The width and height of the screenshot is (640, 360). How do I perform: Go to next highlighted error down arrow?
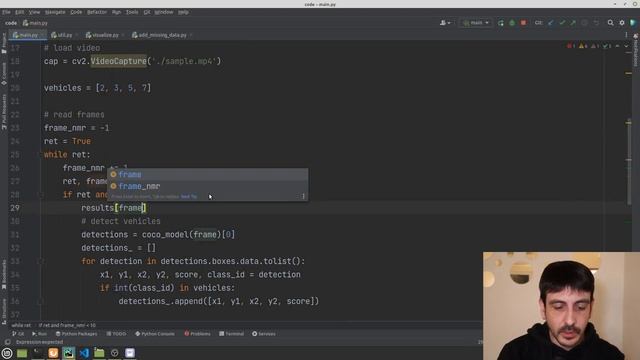[626, 46]
